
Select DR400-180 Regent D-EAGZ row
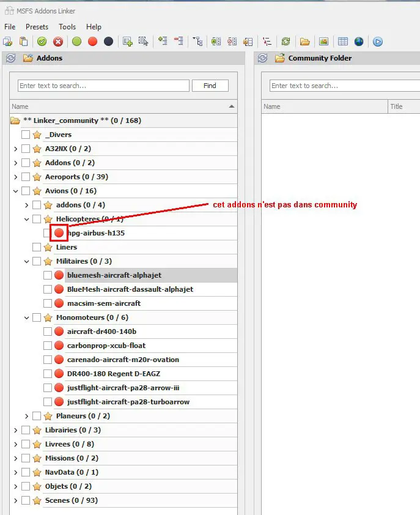point(151,374)
